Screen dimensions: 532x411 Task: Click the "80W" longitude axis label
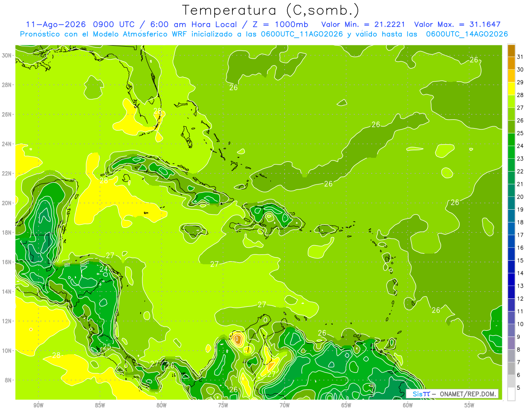pos(161,405)
